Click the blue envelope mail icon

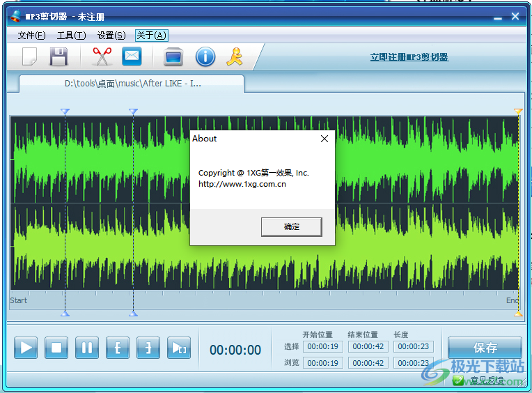tap(132, 56)
